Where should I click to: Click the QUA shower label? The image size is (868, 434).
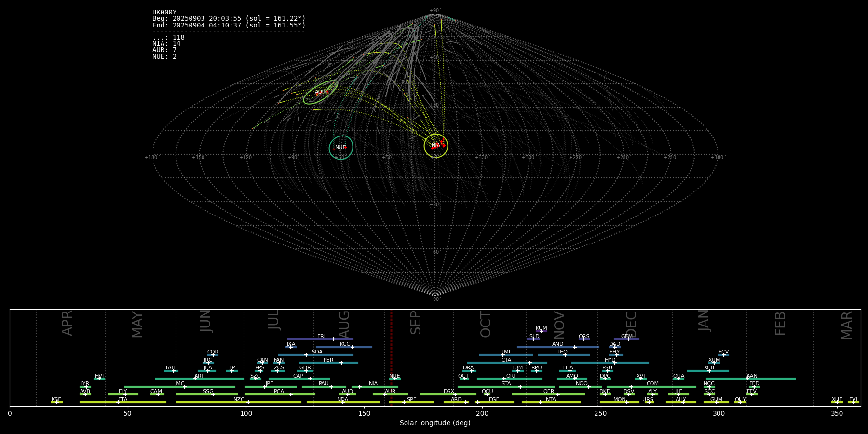[x=679, y=376]
